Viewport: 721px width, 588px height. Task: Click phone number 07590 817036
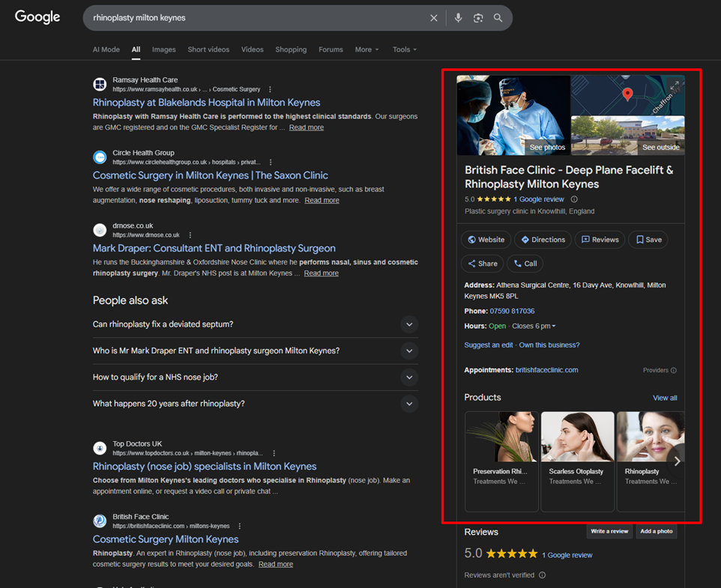click(512, 312)
